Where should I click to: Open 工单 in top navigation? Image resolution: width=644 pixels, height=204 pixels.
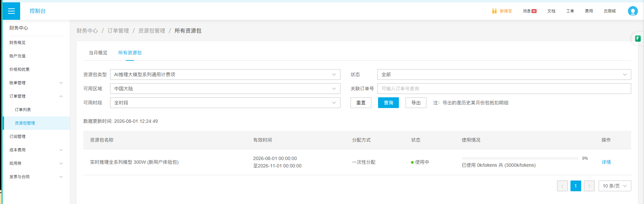tap(570, 11)
